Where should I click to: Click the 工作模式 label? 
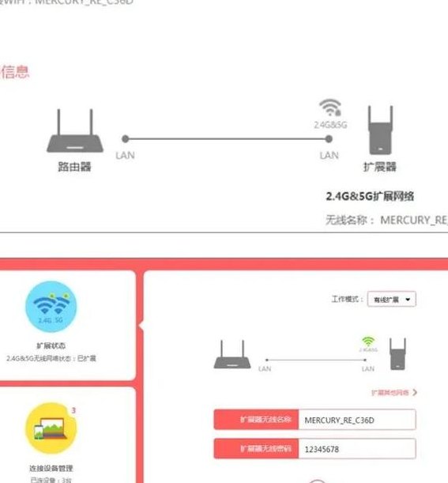(348, 299)
